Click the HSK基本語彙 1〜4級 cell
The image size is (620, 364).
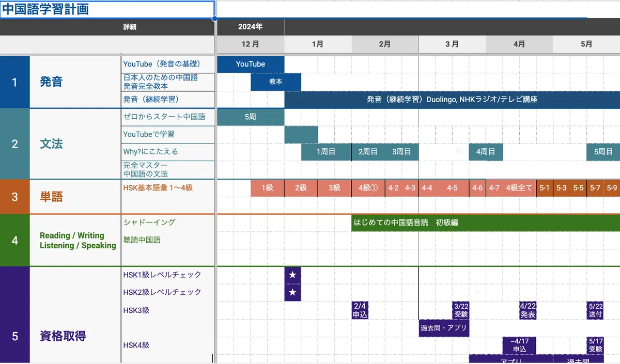(x=168, y=188)
